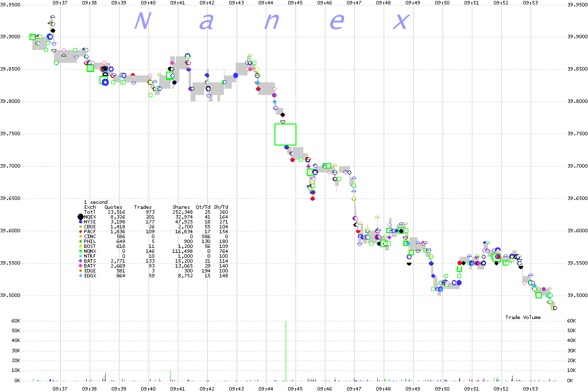Click the green NQNX legend square

80,251
